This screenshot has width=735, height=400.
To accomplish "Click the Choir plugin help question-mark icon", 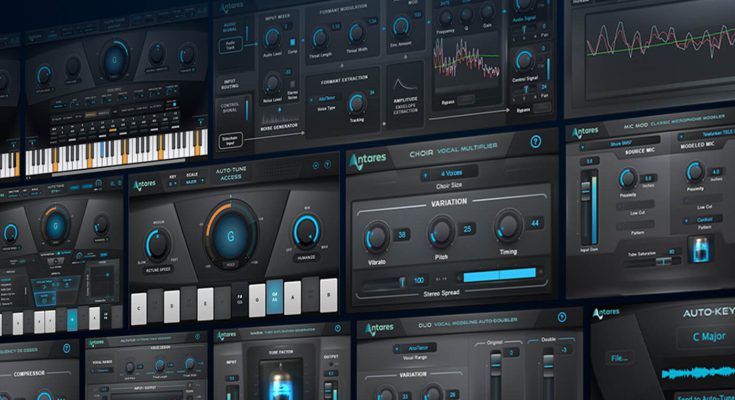I will tap(536, 142).
